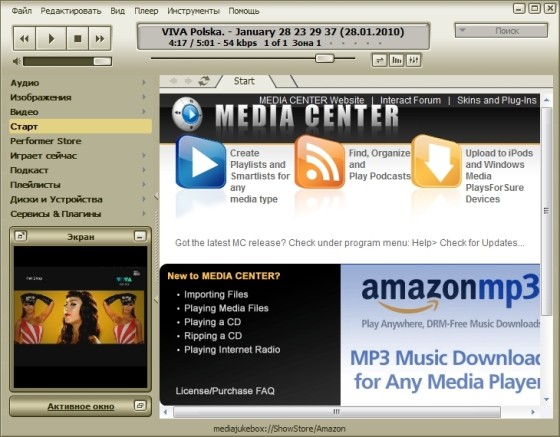The height and width of the screenshot is (437, 560).
Task: Expand the Видео tree arrow
Action: pos(144,112)
